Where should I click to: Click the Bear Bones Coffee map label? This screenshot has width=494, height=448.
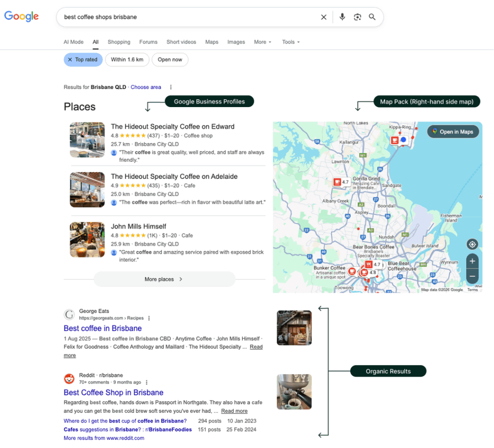373,247
